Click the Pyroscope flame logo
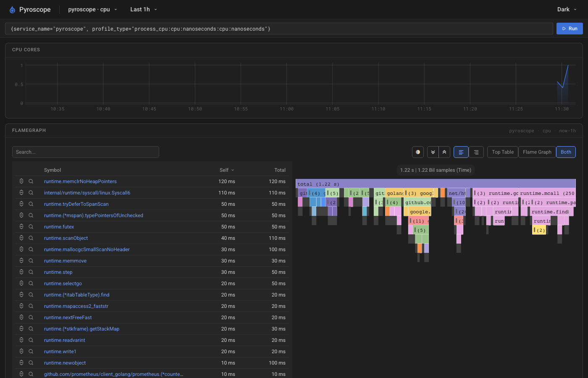Image resolution: width=588 pixels, height=378 pixels. (12, 10)
